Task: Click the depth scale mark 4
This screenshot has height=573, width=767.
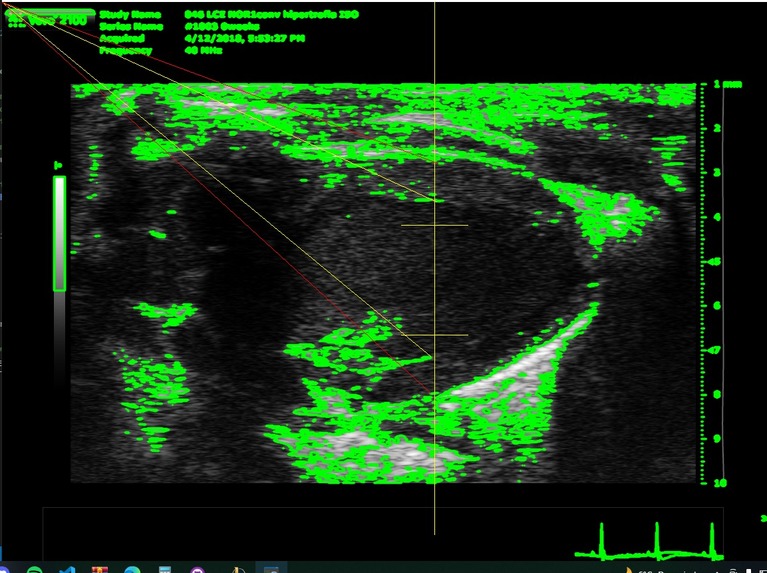Action: (x=717, y=217)
